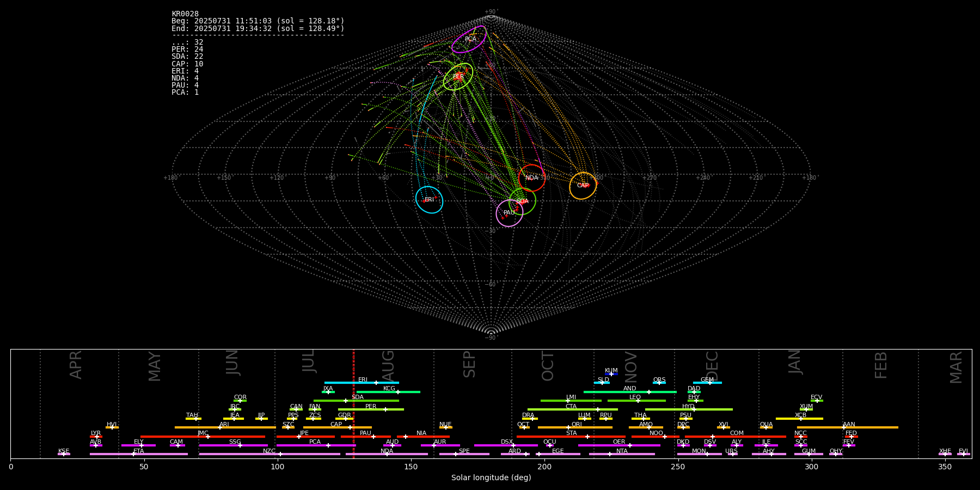Click the LMI shower bar
Screen dimensions: 980x490
click(571, 401)
